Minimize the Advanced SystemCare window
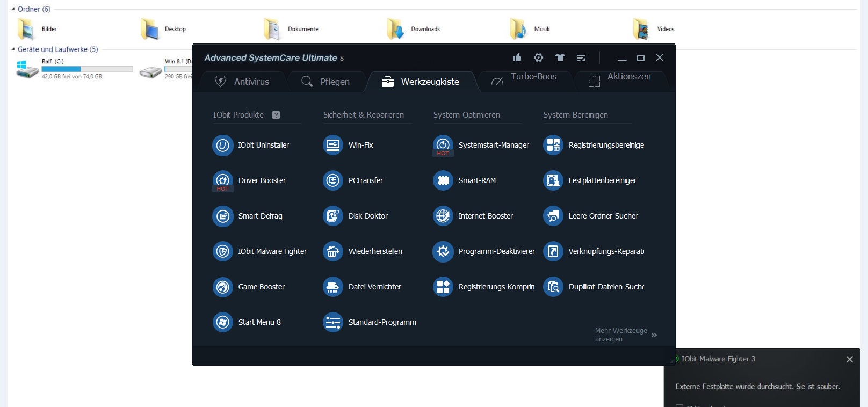This screenshot has height=407, width=868. (x=622, y=58)
